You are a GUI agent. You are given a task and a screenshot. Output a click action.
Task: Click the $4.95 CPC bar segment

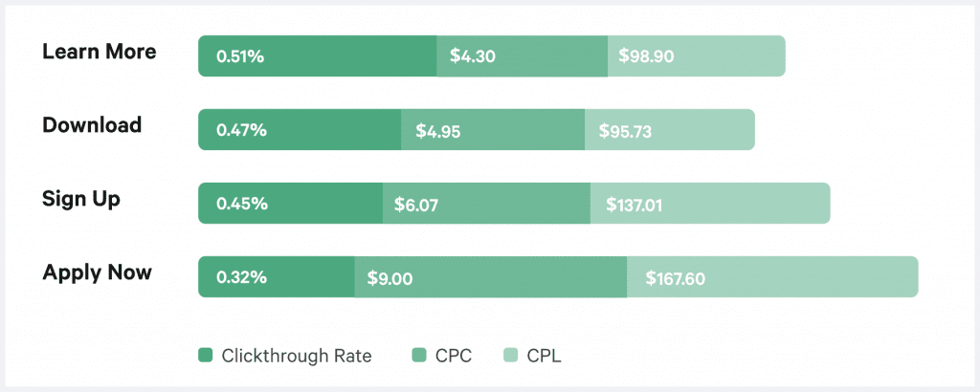pyautogui.click(x=492, y=130)
